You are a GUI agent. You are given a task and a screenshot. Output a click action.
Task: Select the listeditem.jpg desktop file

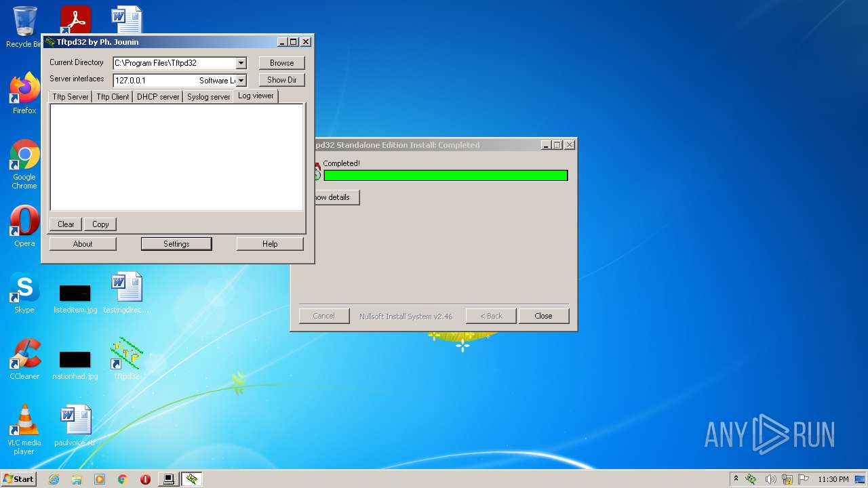point(75,298)
